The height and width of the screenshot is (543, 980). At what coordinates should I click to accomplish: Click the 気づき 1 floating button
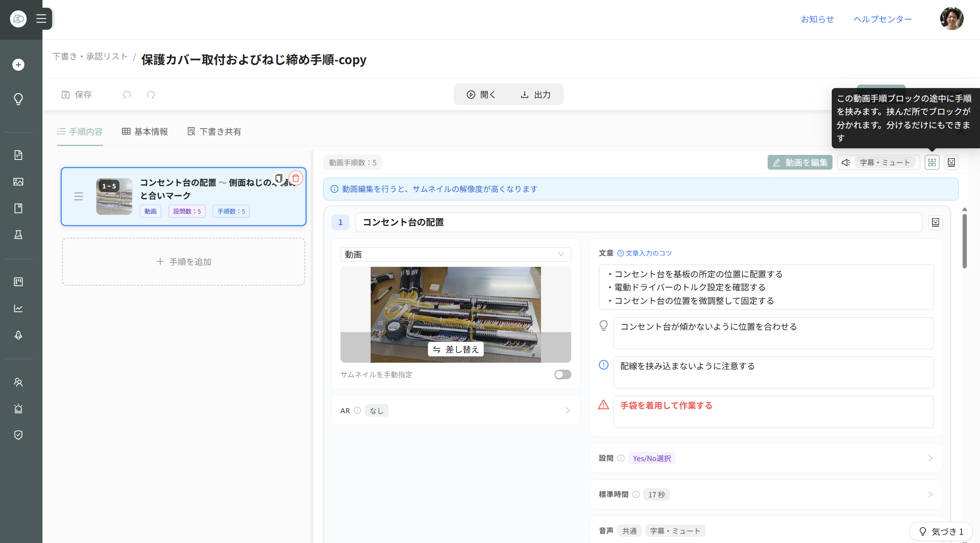coord(941,531)
